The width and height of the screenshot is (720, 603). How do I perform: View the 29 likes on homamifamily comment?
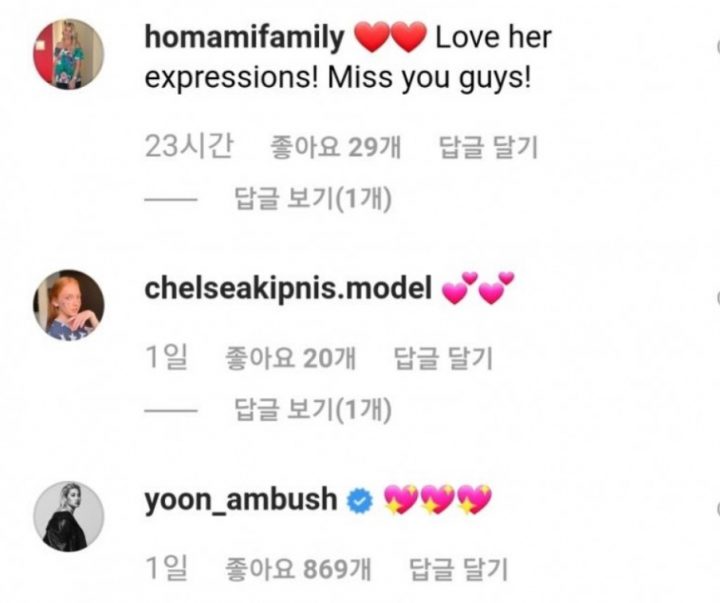coord(336,147)
